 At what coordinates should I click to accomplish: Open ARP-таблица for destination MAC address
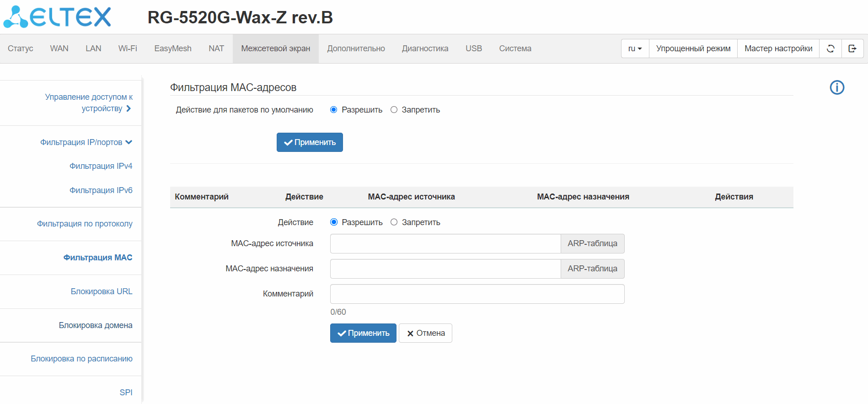pyautogui.click(x=592, y=269)
